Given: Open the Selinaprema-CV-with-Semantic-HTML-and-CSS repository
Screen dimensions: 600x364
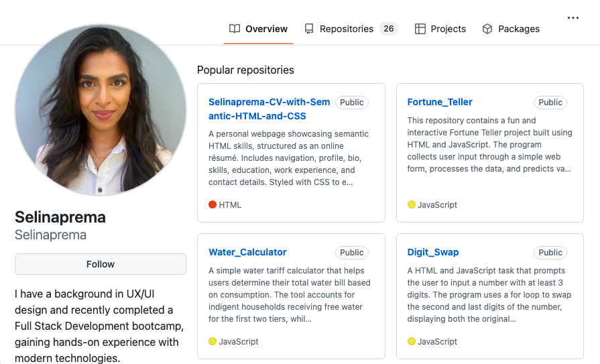Looking at the screenshot, I should (269, 109).
